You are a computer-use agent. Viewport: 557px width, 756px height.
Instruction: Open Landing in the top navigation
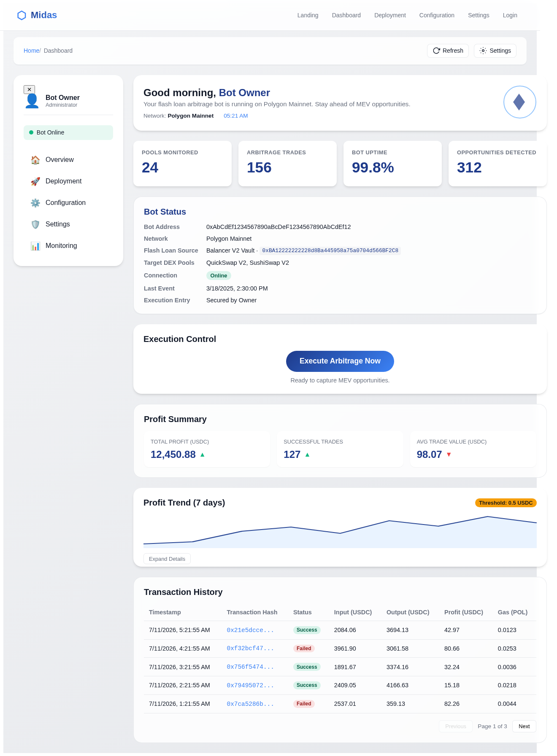pos(308,15)
